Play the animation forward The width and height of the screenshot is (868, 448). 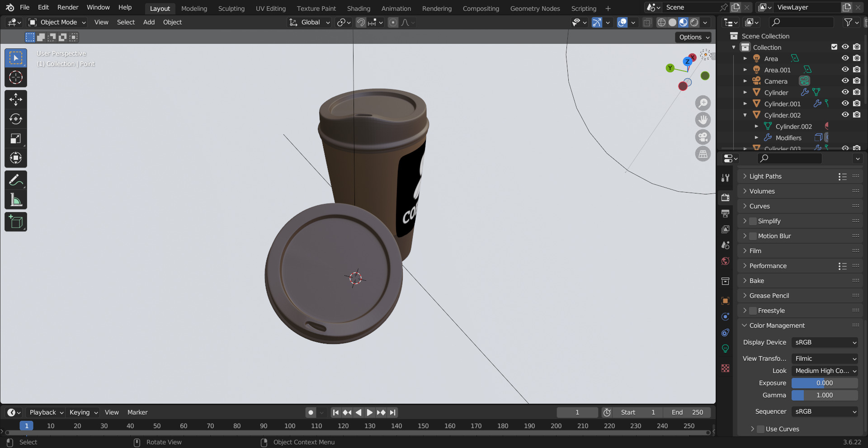point(369,412)
